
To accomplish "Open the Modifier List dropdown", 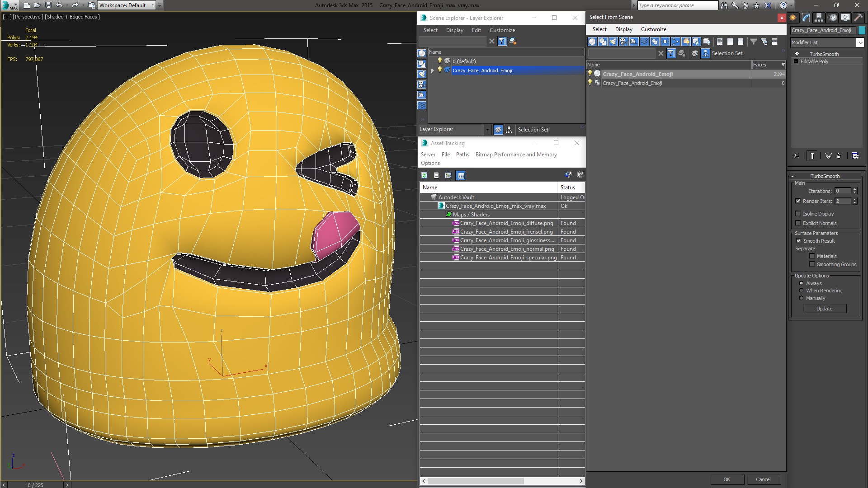I will coord(859,42).
